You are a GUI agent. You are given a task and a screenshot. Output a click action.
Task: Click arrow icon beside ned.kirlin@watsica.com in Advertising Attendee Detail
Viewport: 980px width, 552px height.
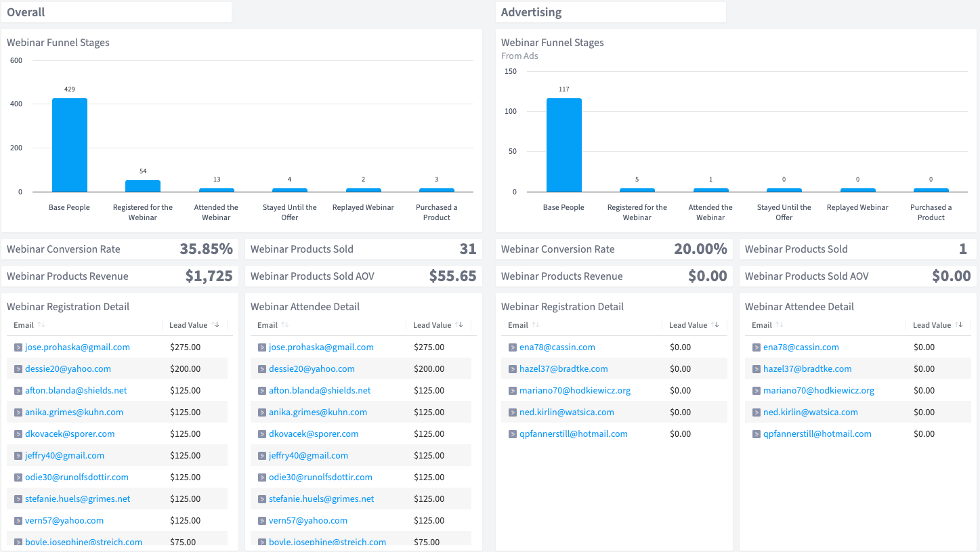pos(757,412)
